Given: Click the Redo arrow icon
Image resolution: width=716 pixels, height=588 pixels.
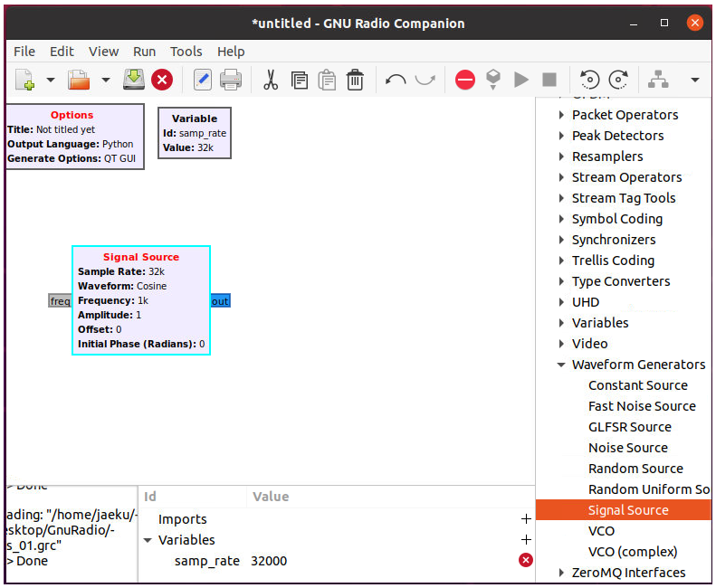Looking at the screenshot, I should point(425,80).
